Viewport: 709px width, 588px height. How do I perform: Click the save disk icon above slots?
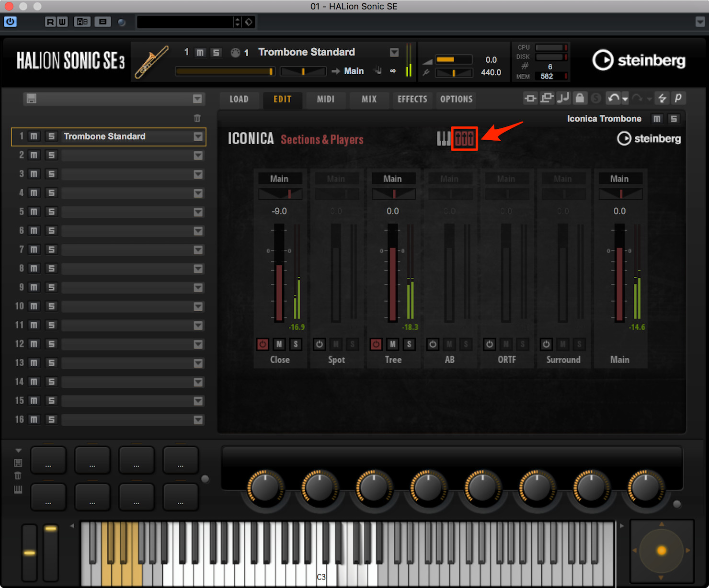[x=32, y=99]
